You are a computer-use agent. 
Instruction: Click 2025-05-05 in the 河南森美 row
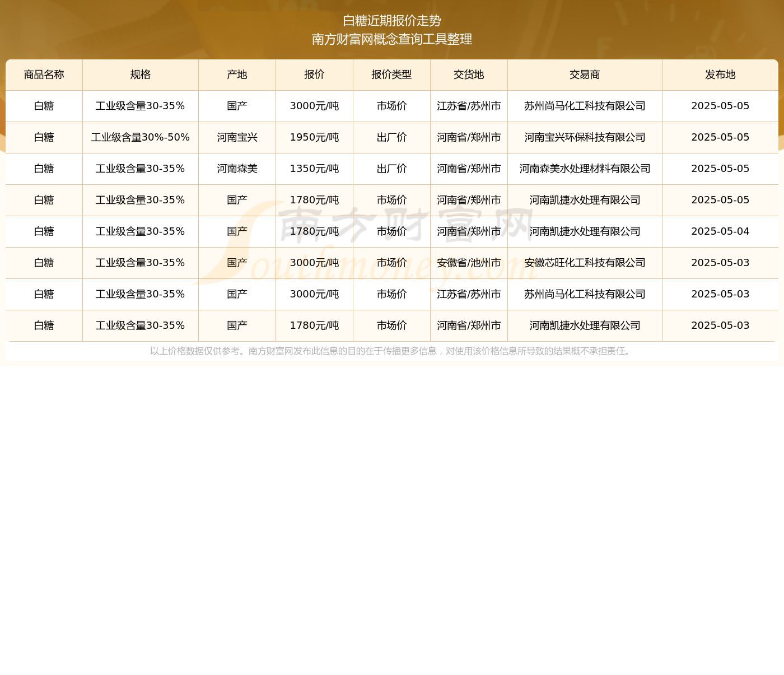[x=720, y=169]
